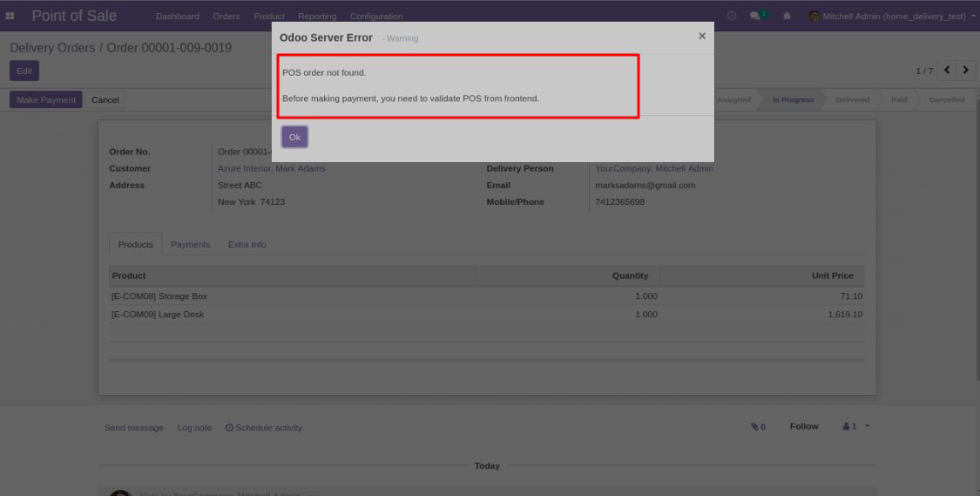Click the 'POS order not found.' message
980x496 pixels.
324,72
